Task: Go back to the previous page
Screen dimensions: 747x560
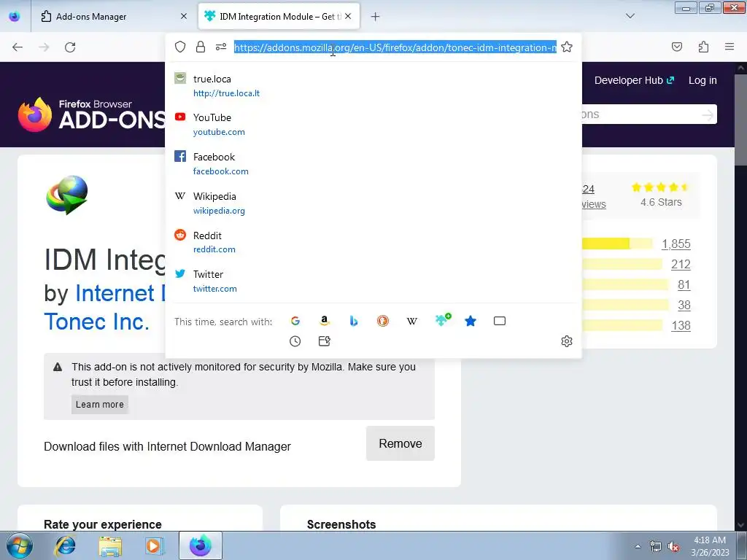Action: tap(18, 47)
